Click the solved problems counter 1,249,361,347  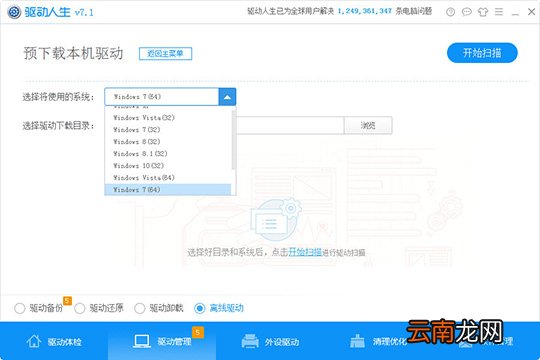365,11
